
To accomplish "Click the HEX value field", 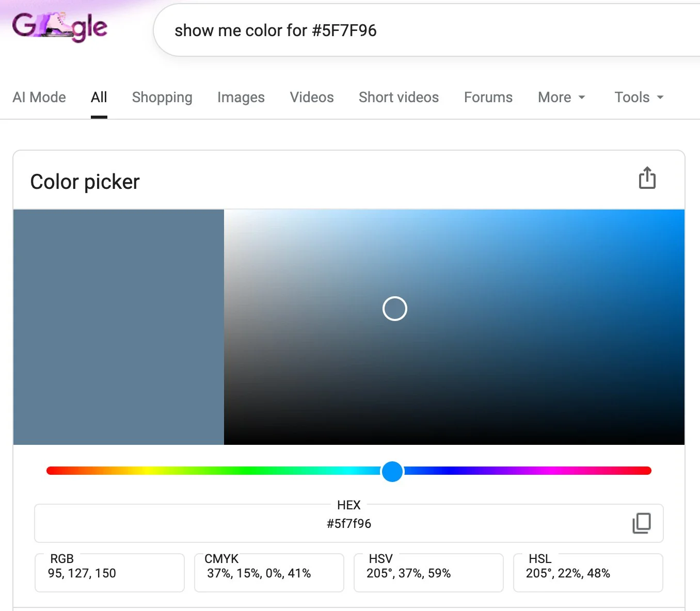I will click(348, 523).
